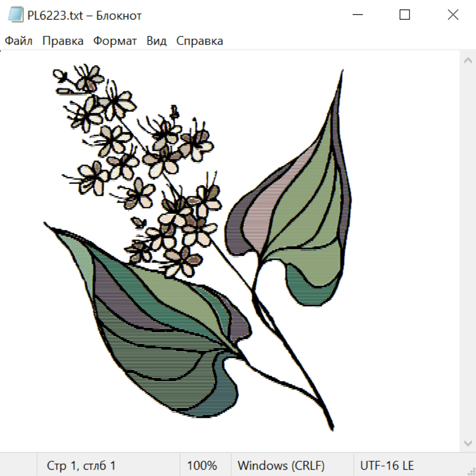Click the UTF-16 LE encoding indicator
The width and height of the screenshot is (476, 476).
[387, 465]
